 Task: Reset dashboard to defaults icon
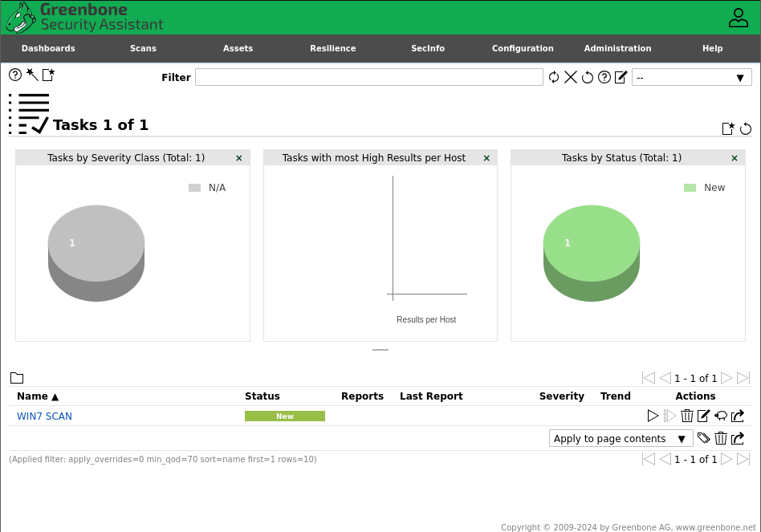pyautogui.click(x=746, y=128)
